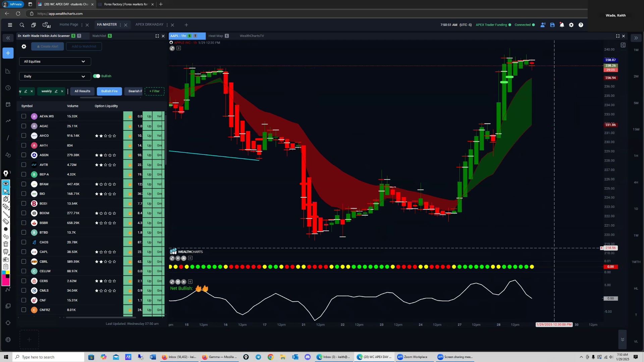Click the blue plus add-widget button
Viewport: 644px width, 362px height.
(x=8, y=53)
